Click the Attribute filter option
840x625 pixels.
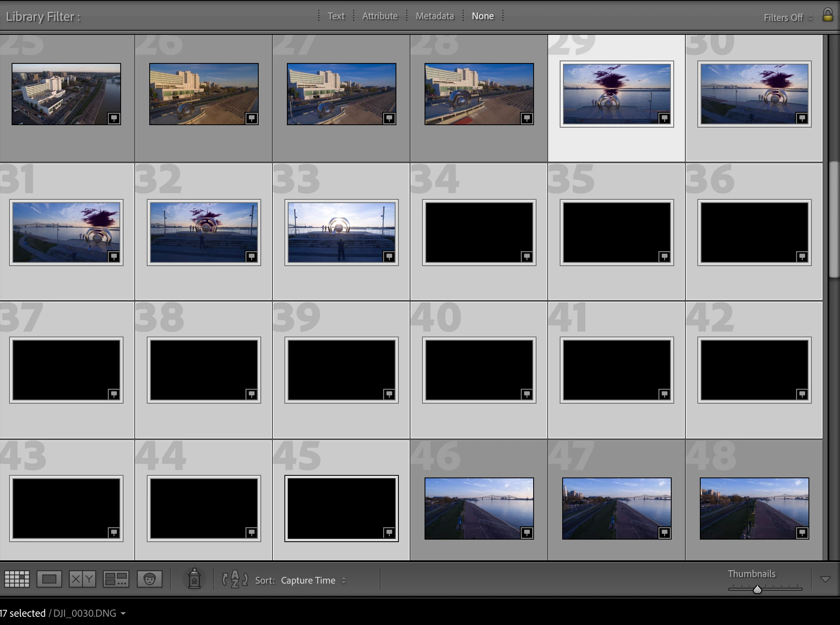click(x=380, y=16)
